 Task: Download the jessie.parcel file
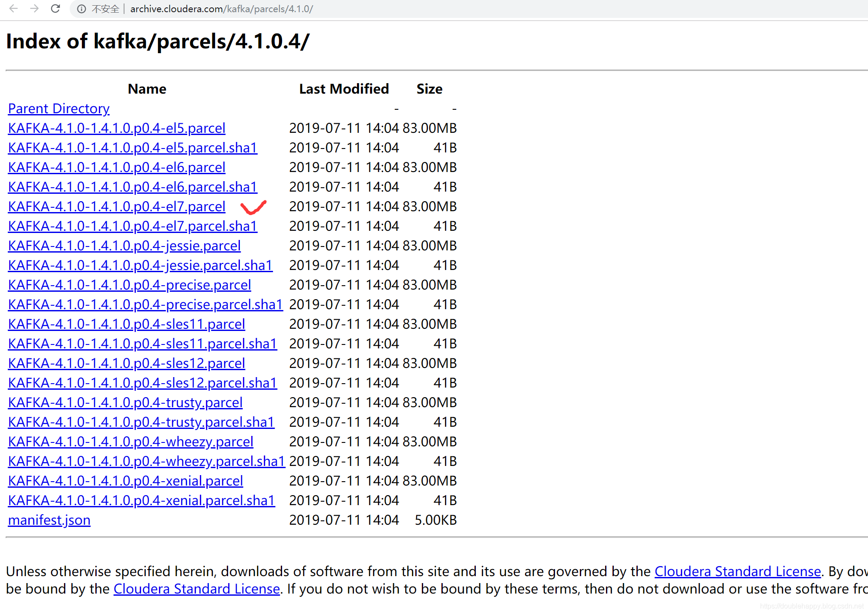[x=124, y=246]
